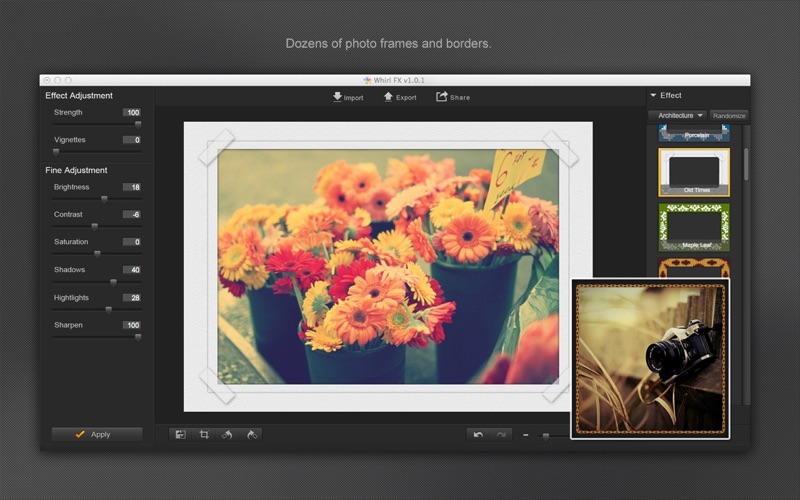
Task: Click the Undo arrow icon
Action: pyautogui.click(x=478, y=435)
